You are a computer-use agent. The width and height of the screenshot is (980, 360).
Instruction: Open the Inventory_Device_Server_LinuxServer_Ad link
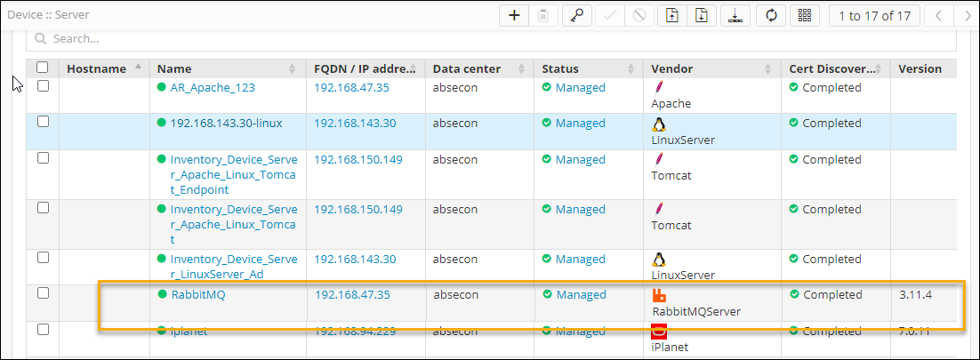click(x=234, y=267)
